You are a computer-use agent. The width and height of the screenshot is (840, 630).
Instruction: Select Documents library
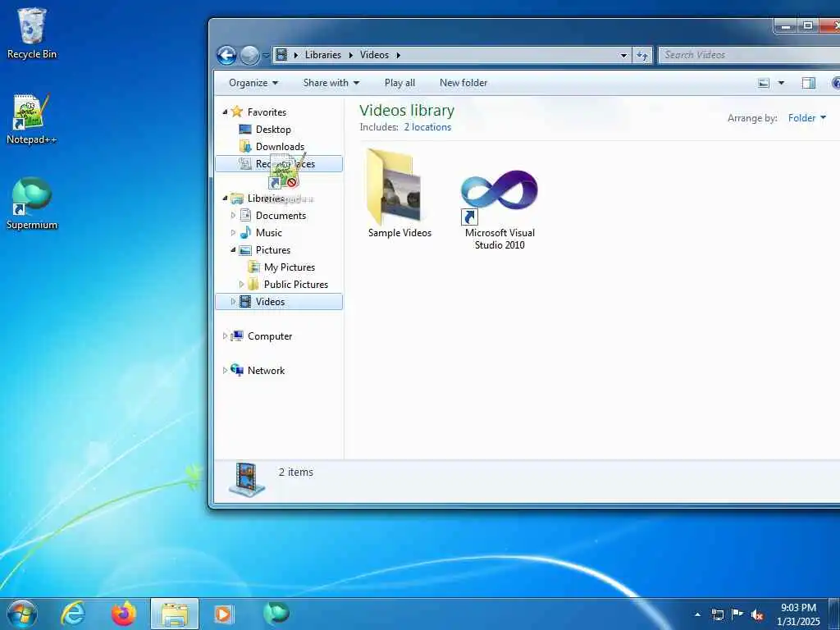click(x=281, y=216)
